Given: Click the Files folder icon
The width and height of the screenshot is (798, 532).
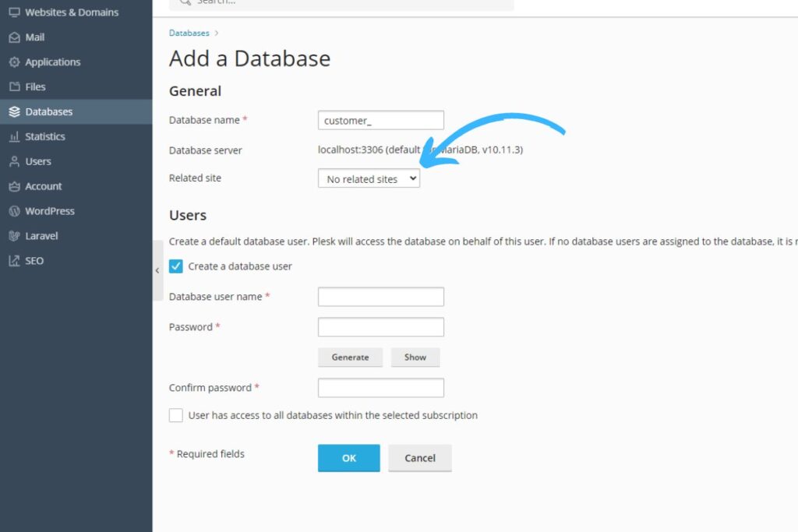Looking at the screenshot, I should pyautogui.click(x=14, y=86).
